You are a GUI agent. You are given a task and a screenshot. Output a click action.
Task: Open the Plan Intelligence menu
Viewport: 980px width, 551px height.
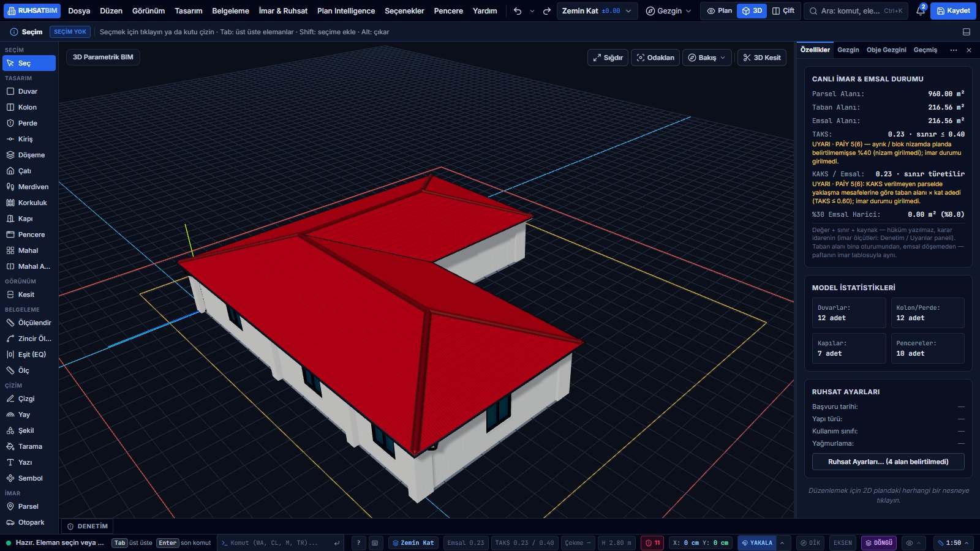pyautogui.click(x=346, y=11)
